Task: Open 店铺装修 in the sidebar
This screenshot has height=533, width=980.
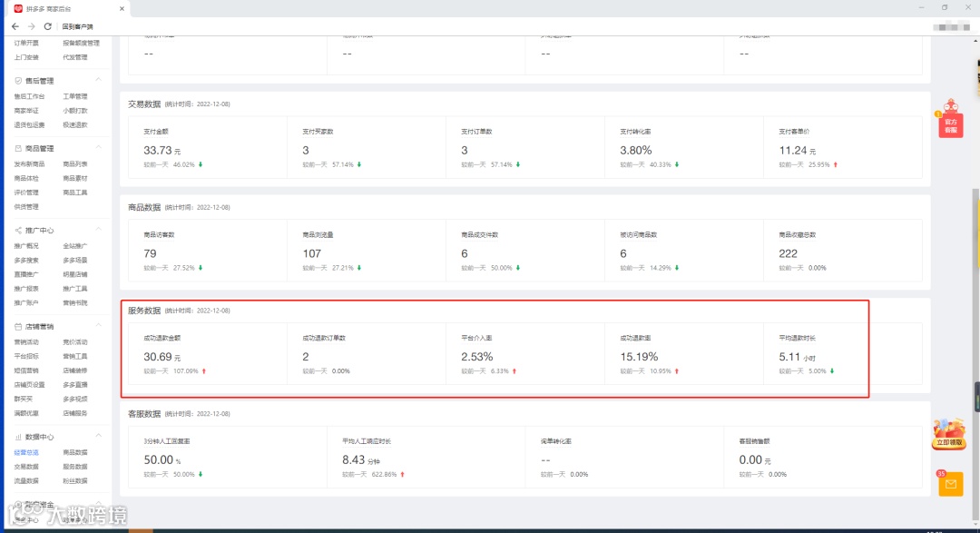Action: tap(75, 370)
